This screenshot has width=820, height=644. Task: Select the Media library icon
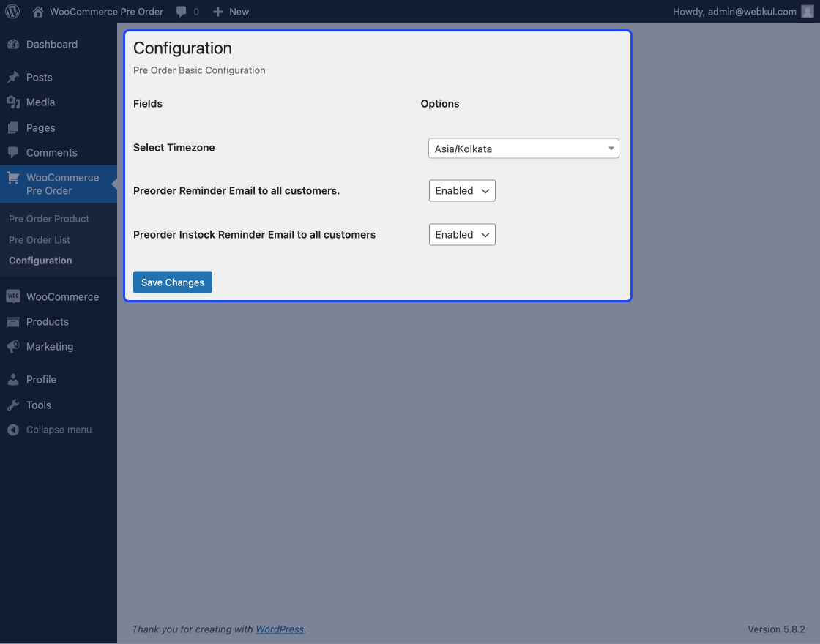coord(13,102)
